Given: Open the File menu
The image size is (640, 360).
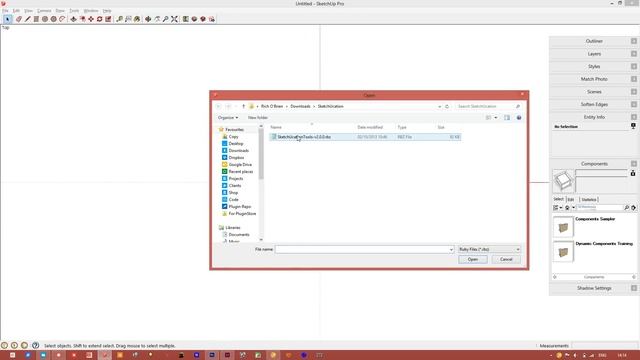Looking at the screenshot, I should coord(5,11).
